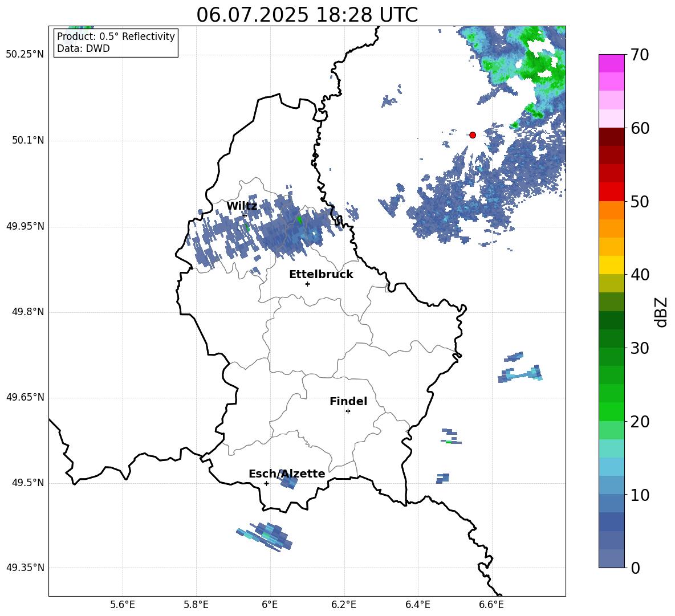The image size is (675, 616).
Task: Click the 49.35°N latitude label
Action: point(25,568)
